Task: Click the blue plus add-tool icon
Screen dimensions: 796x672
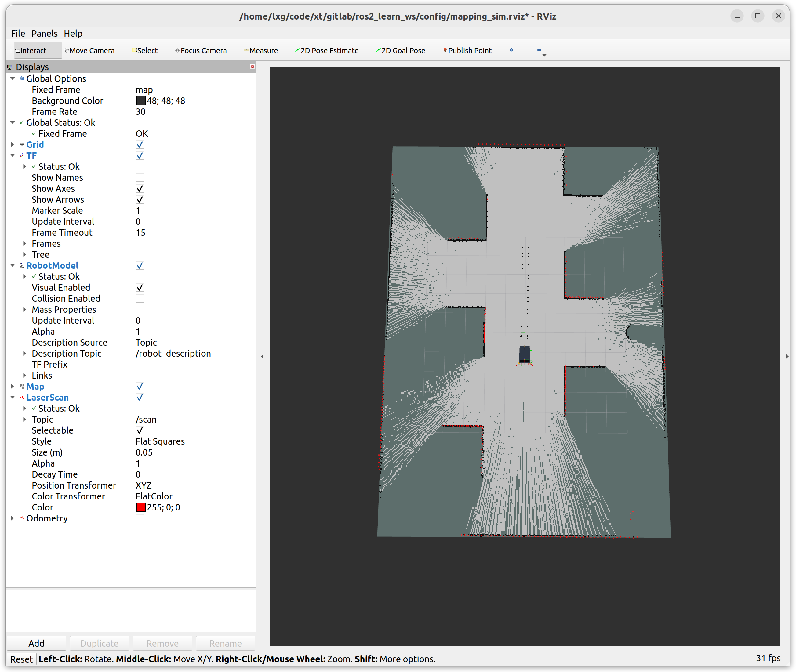Action: coord(511,50)
